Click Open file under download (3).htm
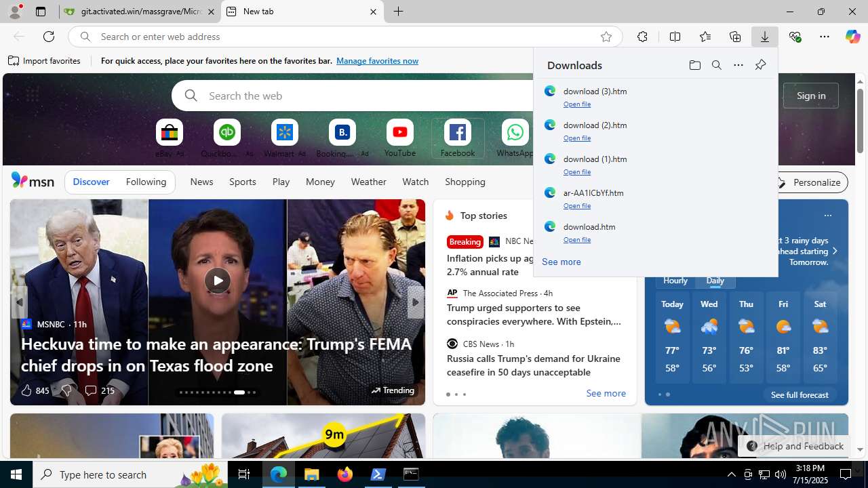This screenshot has width=868, height=488. [x=577, y=104]
